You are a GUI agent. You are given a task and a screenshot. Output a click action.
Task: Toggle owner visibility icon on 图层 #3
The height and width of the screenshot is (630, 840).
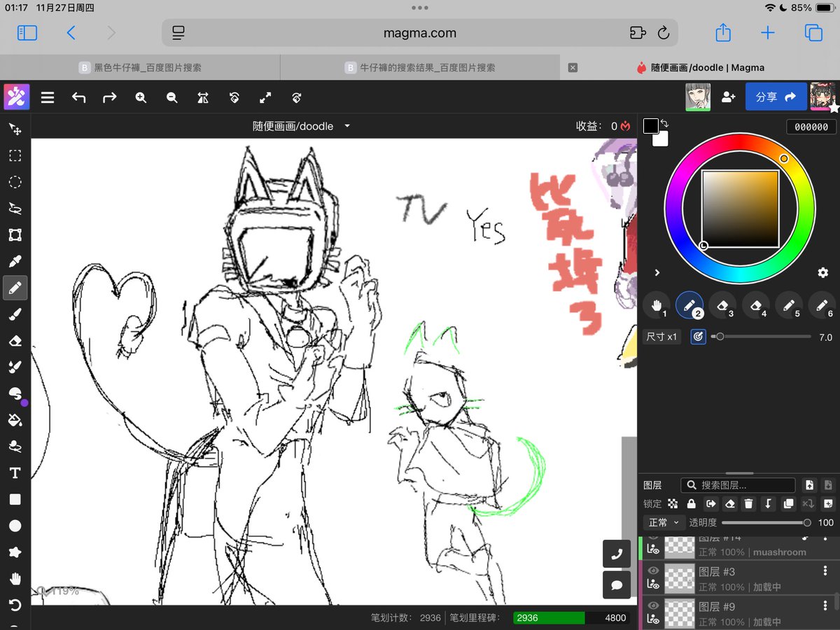pyautogui.click(x=652, y=584)
